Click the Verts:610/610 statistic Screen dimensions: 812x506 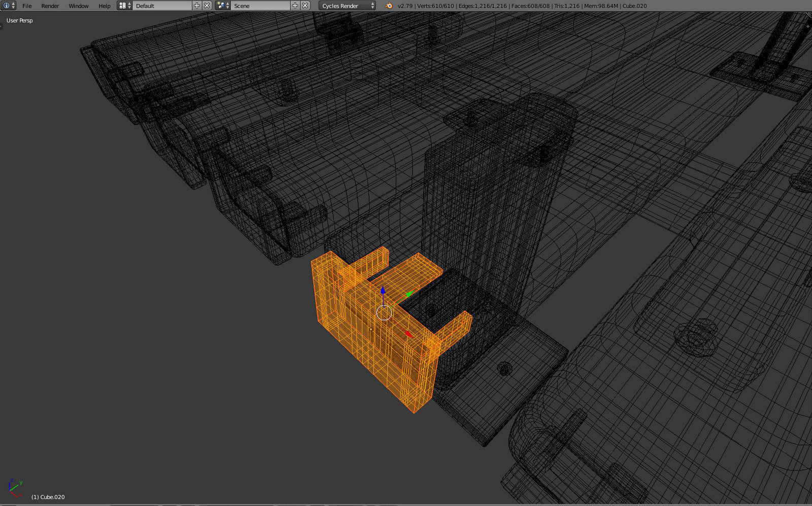click(435, 6)
